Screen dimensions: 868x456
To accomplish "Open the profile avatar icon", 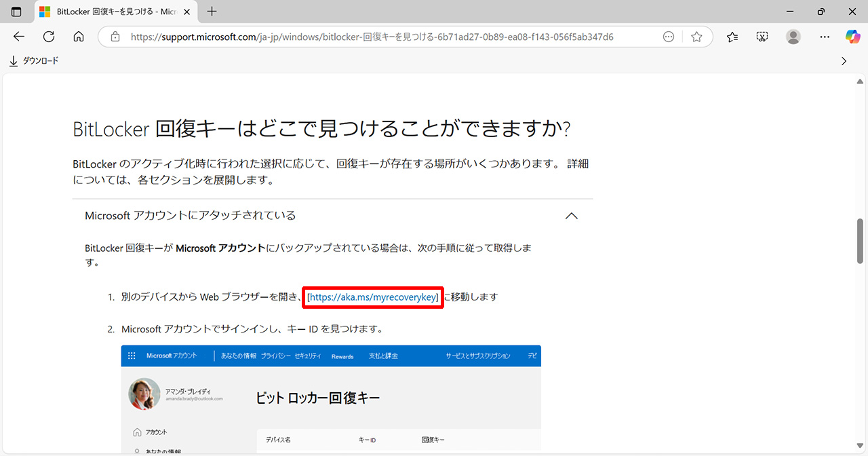I will (x=793, y=37).
